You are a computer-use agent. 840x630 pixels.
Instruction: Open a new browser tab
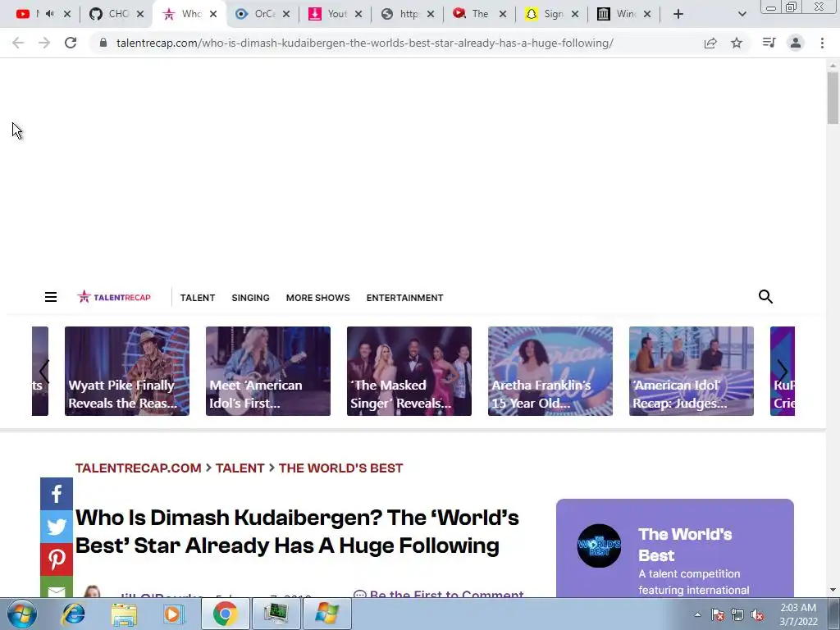678,14
